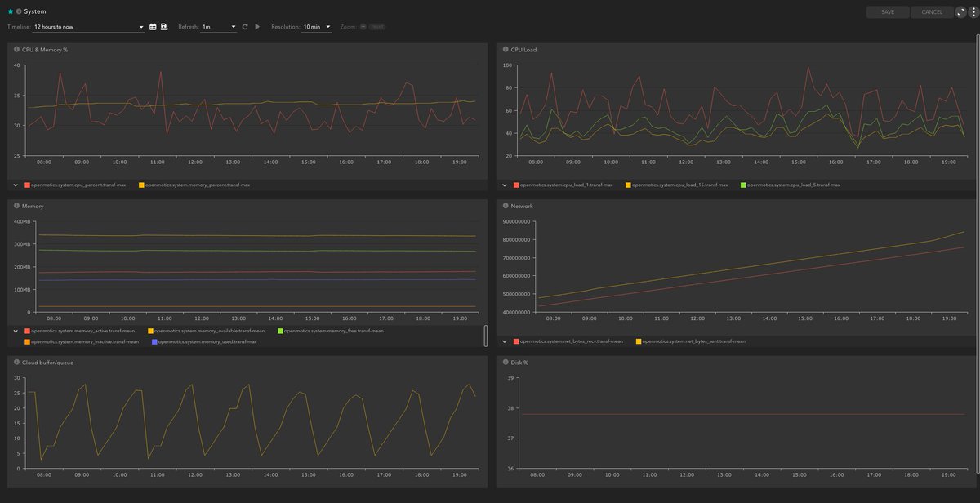Toggle net_bytes_recv.transf-mean series in legend
The width and height of the screenshot is (980, 503).
click(568, 341)
